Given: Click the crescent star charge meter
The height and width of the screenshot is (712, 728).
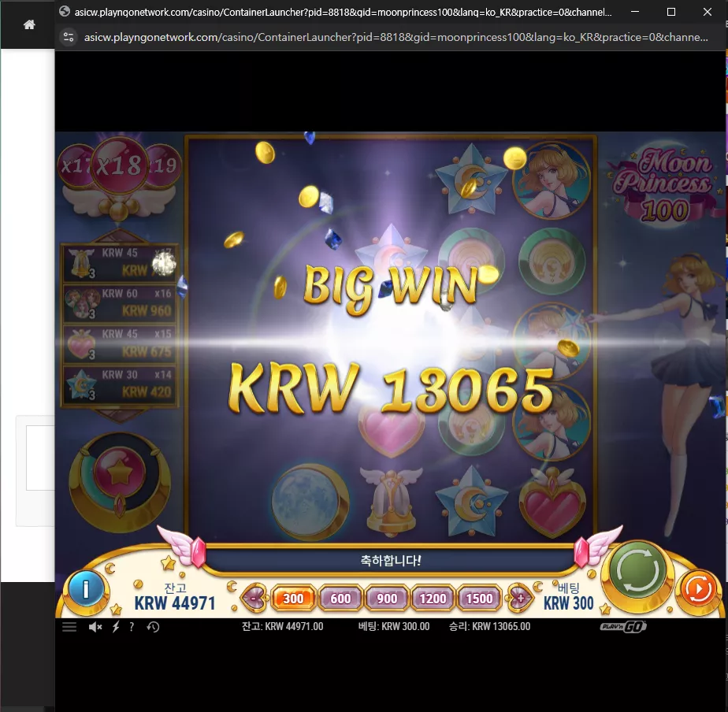Looking at the screenshot, I should [120, 480].
